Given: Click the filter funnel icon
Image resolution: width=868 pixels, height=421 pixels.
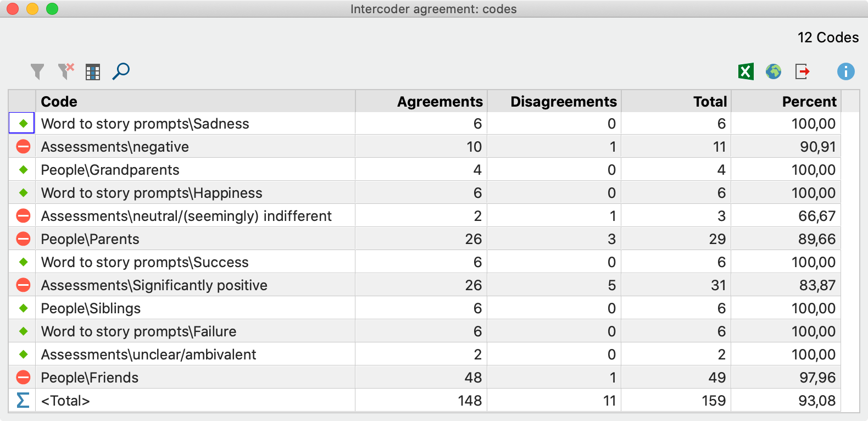Looking at the screenshot, I should (x=37, y=71).
